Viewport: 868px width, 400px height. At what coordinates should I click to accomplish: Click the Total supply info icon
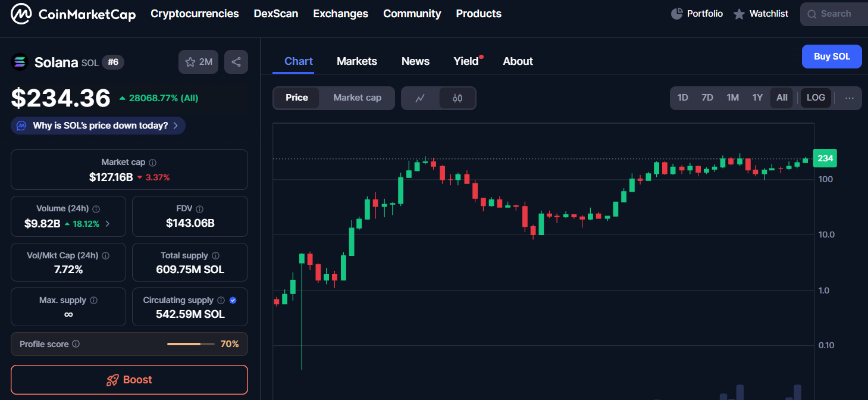(x=215, y=256)
